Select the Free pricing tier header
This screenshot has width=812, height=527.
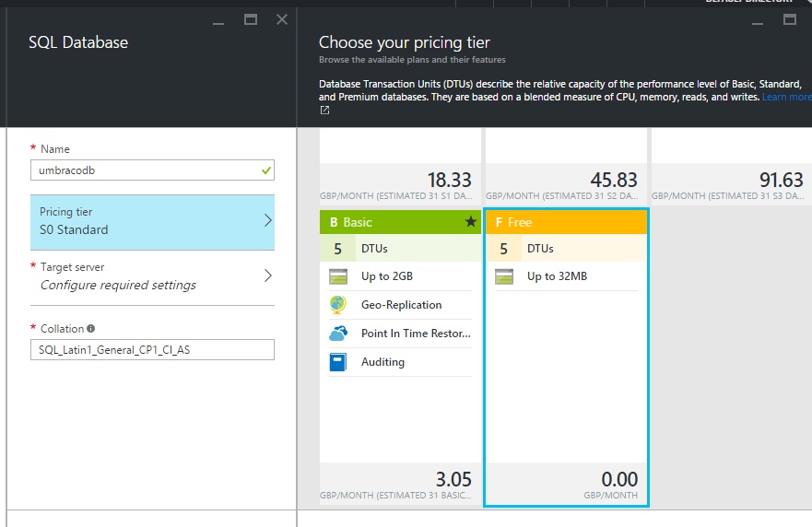(x=566, y=222)
